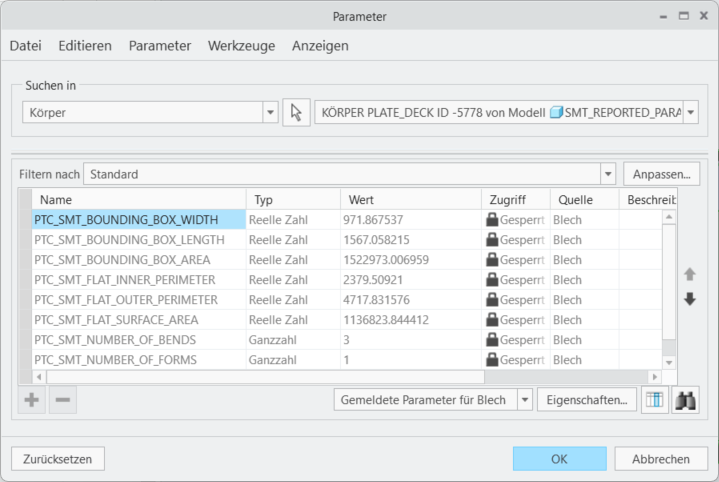Open the Editieren menu
Image resolution: width=719 pixels, height=482 pixels.
(85, 46)
